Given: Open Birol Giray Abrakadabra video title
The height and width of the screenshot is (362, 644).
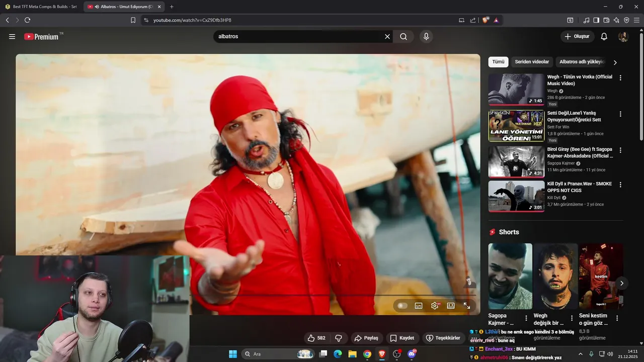Looking at the screenshot, I should [x=580, y=153].
